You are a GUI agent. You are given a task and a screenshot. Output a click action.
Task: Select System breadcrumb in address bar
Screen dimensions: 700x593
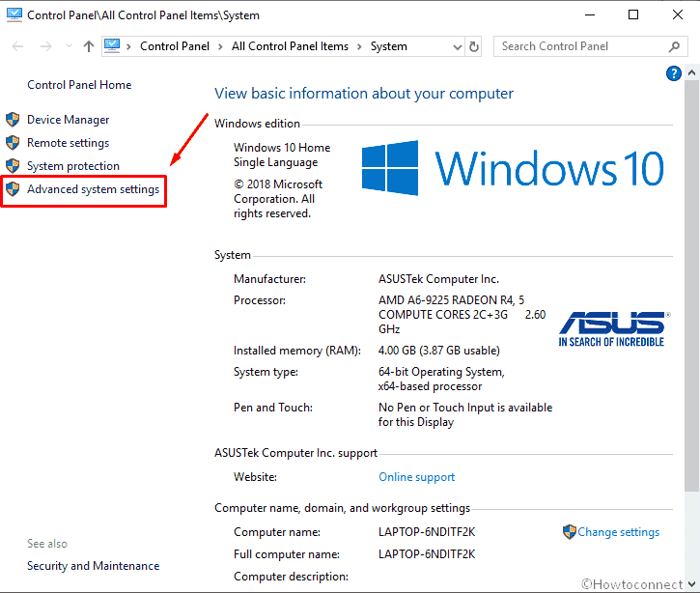(389, 46)
